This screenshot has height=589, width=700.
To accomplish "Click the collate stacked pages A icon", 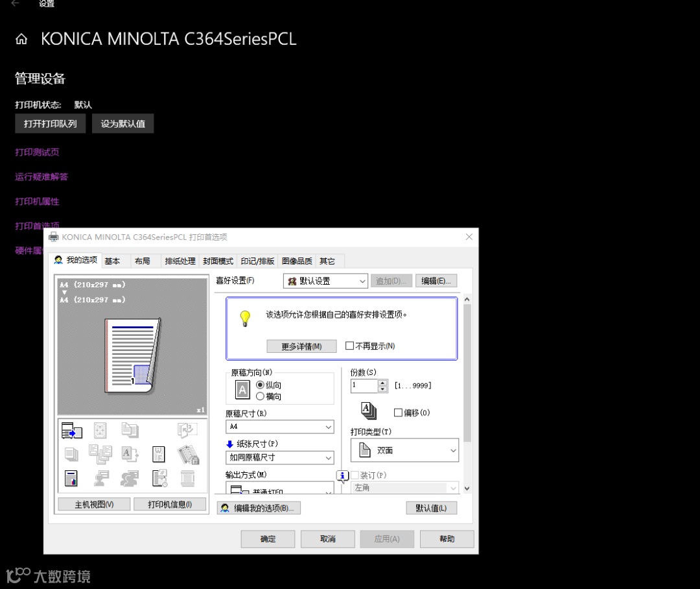I will click(x=368, y=410).
